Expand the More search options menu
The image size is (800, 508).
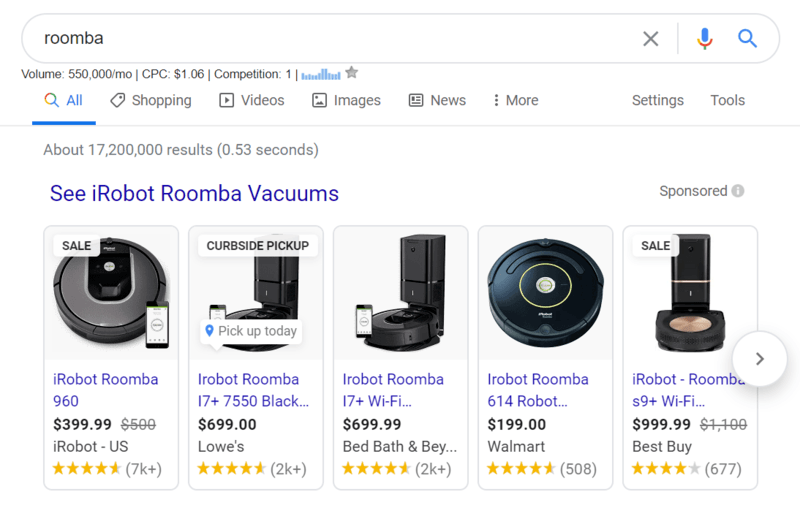515,100
